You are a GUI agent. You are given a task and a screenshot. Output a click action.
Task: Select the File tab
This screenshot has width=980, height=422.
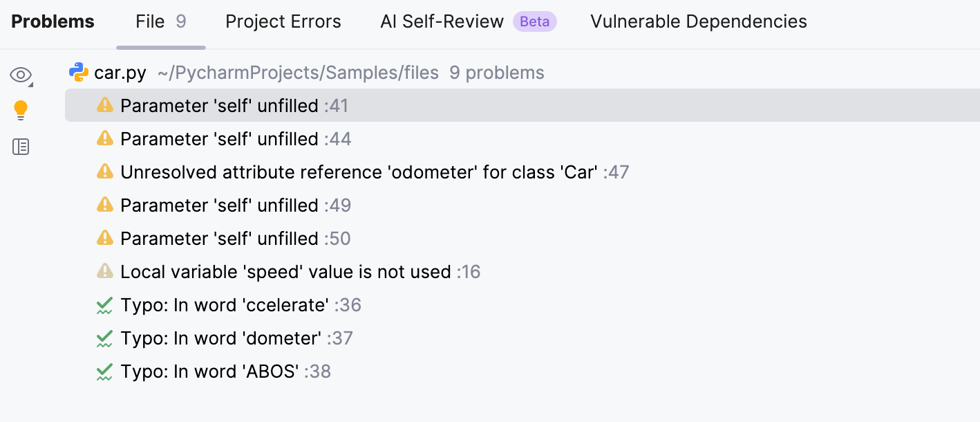160,21
